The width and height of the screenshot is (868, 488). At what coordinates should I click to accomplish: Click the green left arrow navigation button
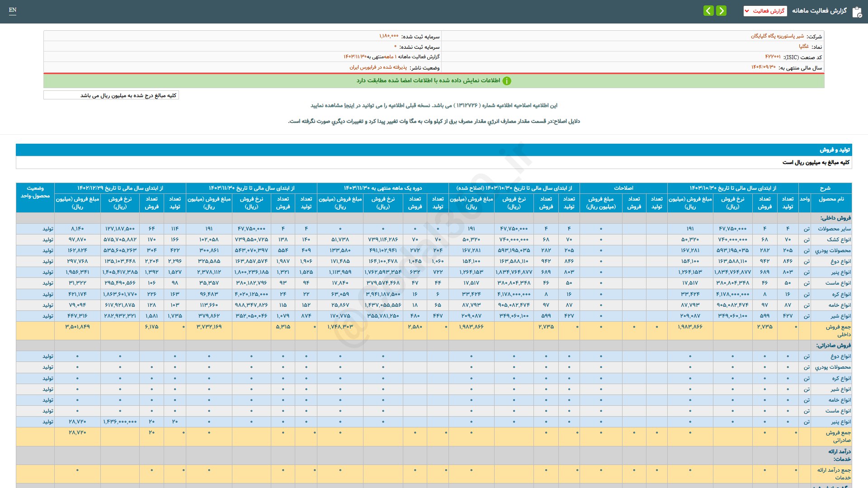(x=708, y=10)
